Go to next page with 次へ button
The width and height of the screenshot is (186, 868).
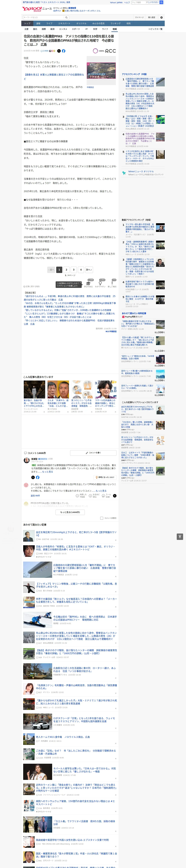tap(89, 270)
